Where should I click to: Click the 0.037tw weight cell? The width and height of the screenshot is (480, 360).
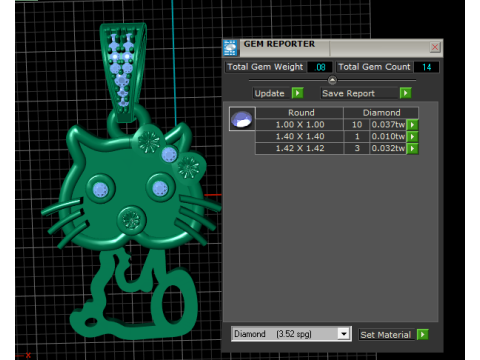coord(388,125)
